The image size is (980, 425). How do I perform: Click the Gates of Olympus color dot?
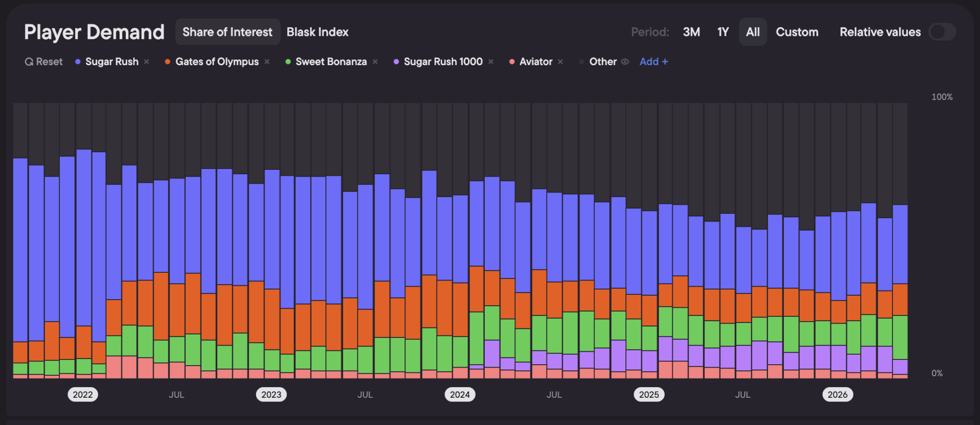[167, 62]
